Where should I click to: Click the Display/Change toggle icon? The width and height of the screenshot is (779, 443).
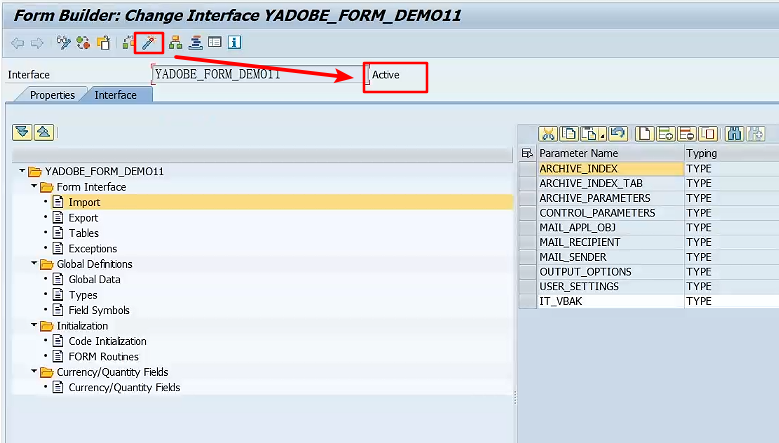click(64, 43)
